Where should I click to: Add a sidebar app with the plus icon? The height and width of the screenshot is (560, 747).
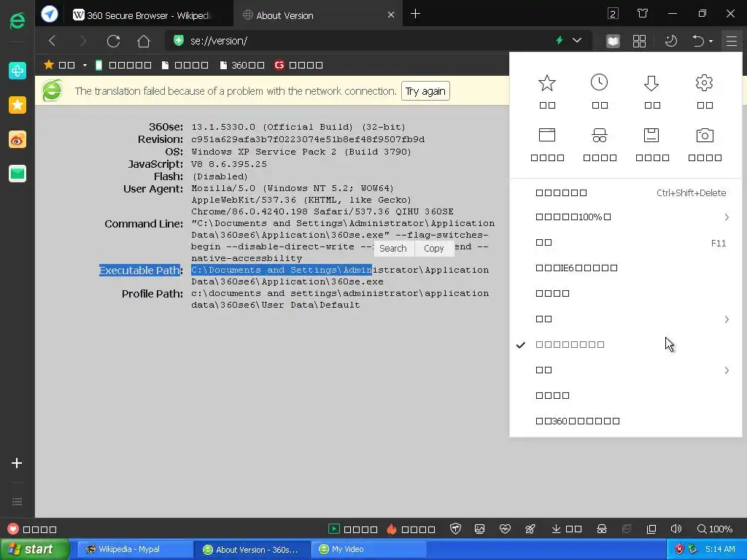click(17, 463)
